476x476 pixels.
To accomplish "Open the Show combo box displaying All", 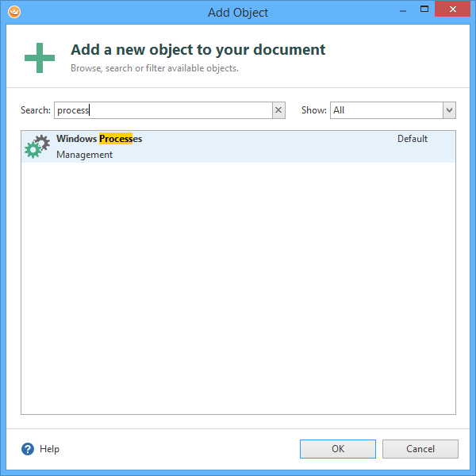I will [386, 110].
